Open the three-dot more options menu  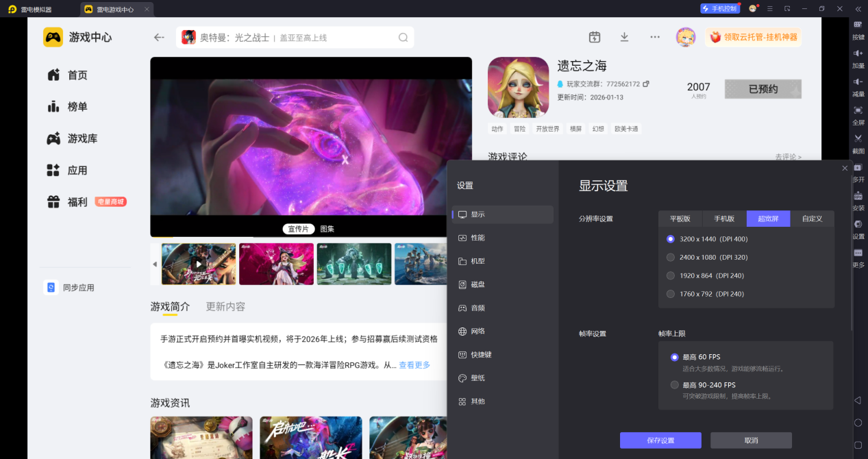point(655,37)
